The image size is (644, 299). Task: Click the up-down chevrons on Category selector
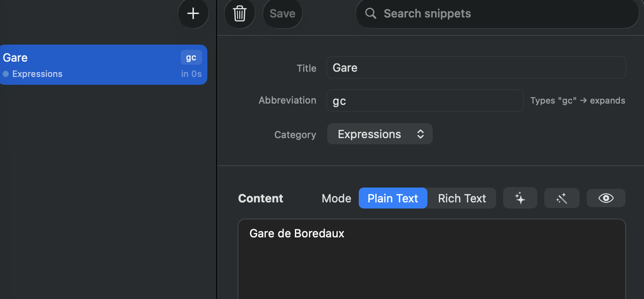pyautogui.click(x=420, y=134)
